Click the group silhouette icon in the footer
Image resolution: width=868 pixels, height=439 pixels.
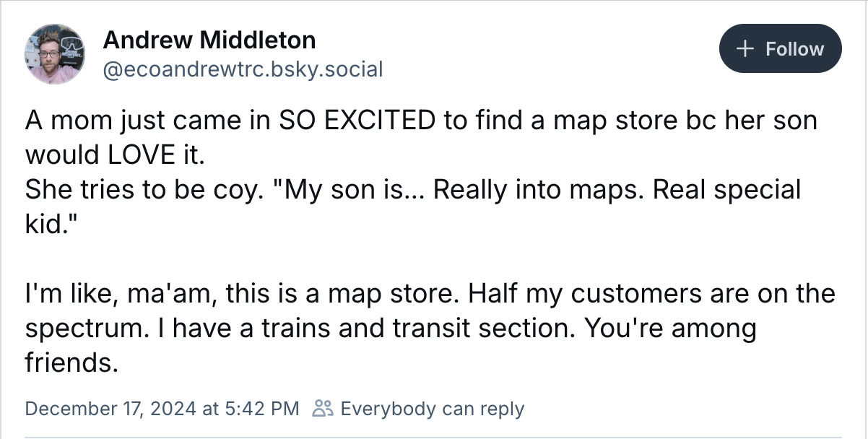(322, 409)
